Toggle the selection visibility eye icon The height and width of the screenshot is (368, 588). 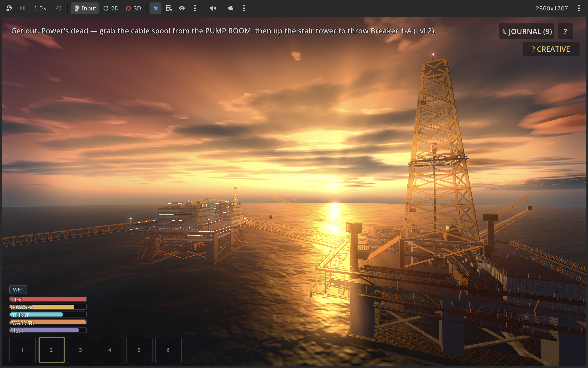coord(182,8)
